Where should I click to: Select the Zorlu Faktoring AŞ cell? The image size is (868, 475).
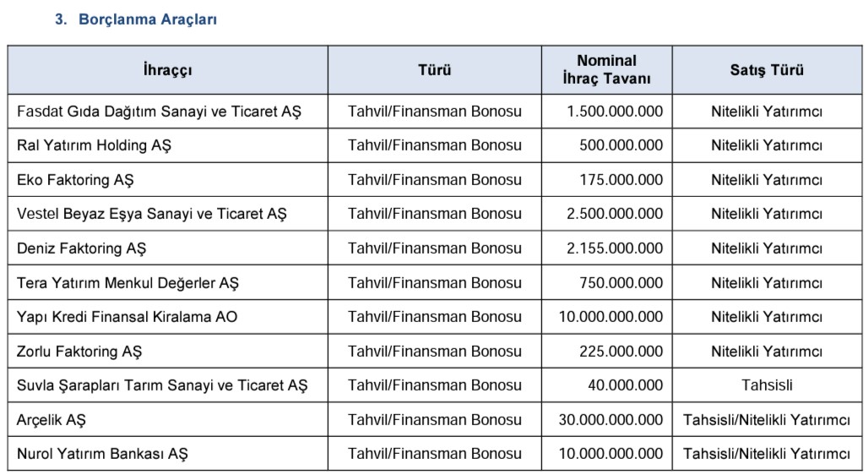[79, 352]
